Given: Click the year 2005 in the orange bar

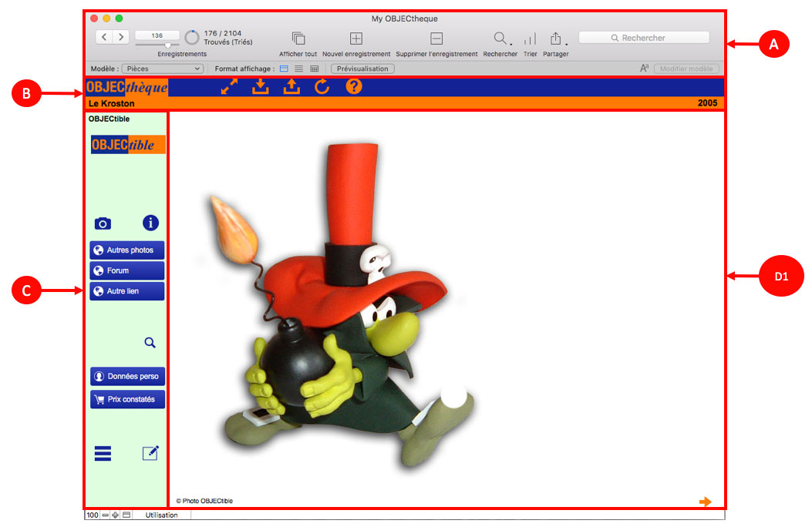Looking at the screenshot, I should (x=707, y=103).
